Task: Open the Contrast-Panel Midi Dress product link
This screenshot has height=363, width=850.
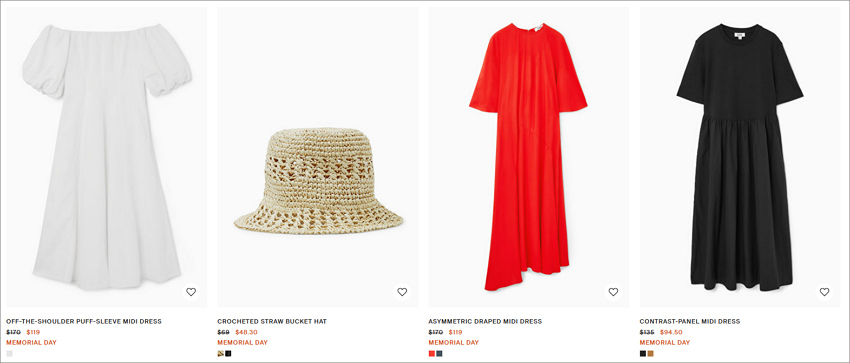Action: 690,321
